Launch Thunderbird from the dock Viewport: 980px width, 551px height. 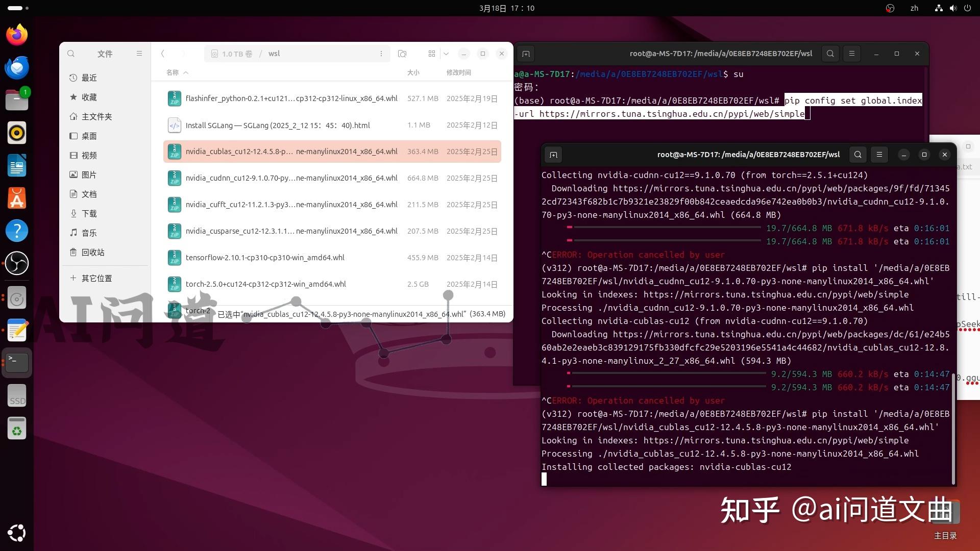(17, 67)
